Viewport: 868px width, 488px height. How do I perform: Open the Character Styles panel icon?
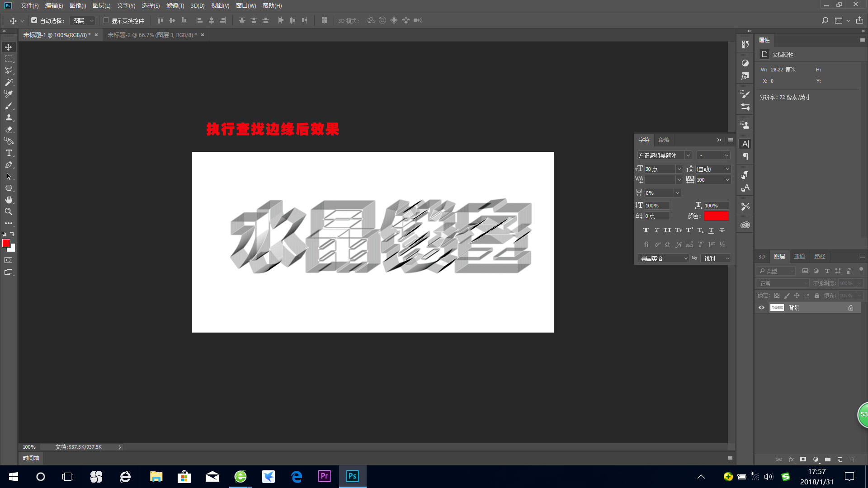(745, 188)
